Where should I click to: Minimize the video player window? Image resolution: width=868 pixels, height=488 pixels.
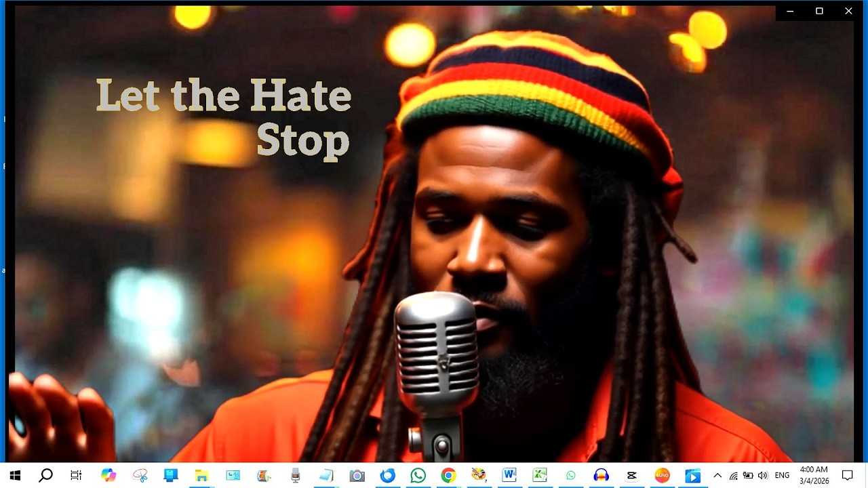tap(790, 11)
